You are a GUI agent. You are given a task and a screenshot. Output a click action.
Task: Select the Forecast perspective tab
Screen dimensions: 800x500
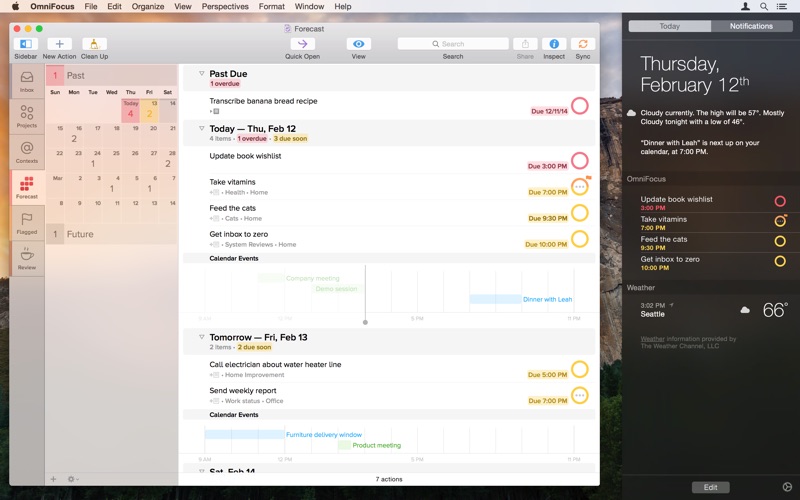pos(27,188)
